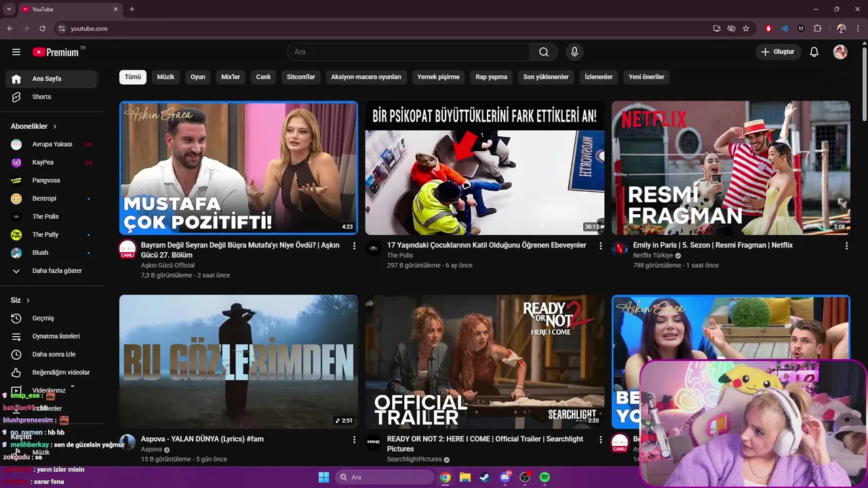This screenshot has width=868, height=488.
Task: Open options for Emily in Paris video
Action: pos(846,246)
